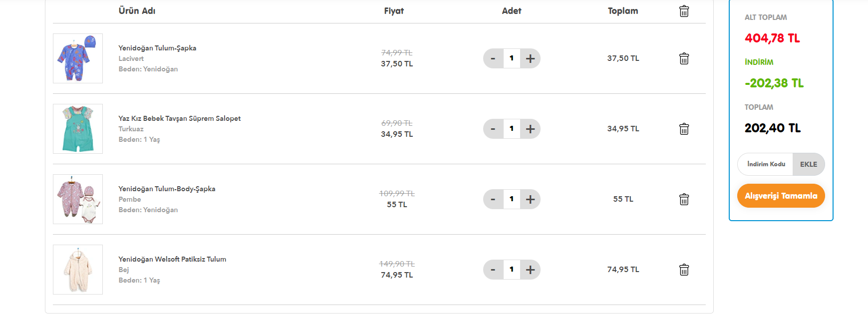
Task: Increase quantity of Yenidoğan Tulum-Şapka
Action: tap(530, 58)
